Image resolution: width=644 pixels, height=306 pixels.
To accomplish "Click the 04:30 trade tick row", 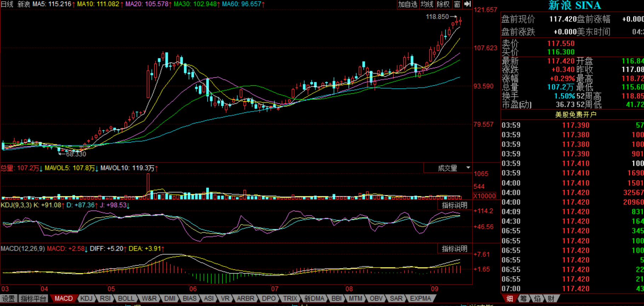I will [572, 221].
